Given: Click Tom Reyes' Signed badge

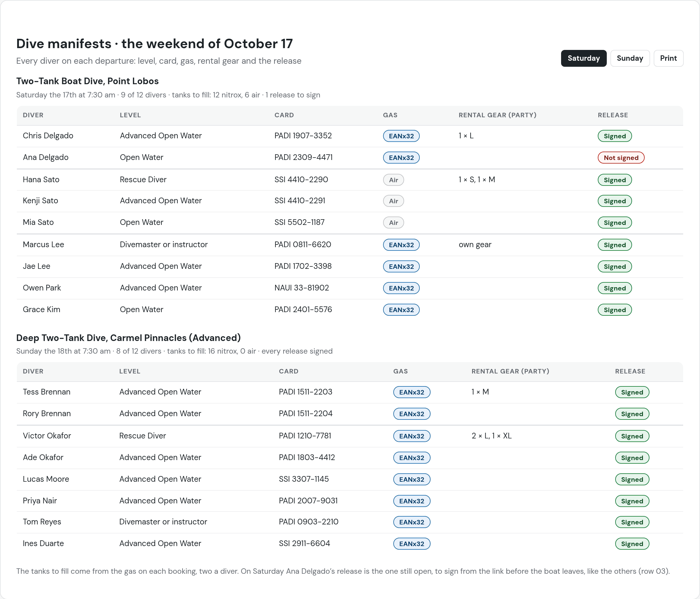Looking at the screenshot, I should pyautogui.click(x=632, y=522).
